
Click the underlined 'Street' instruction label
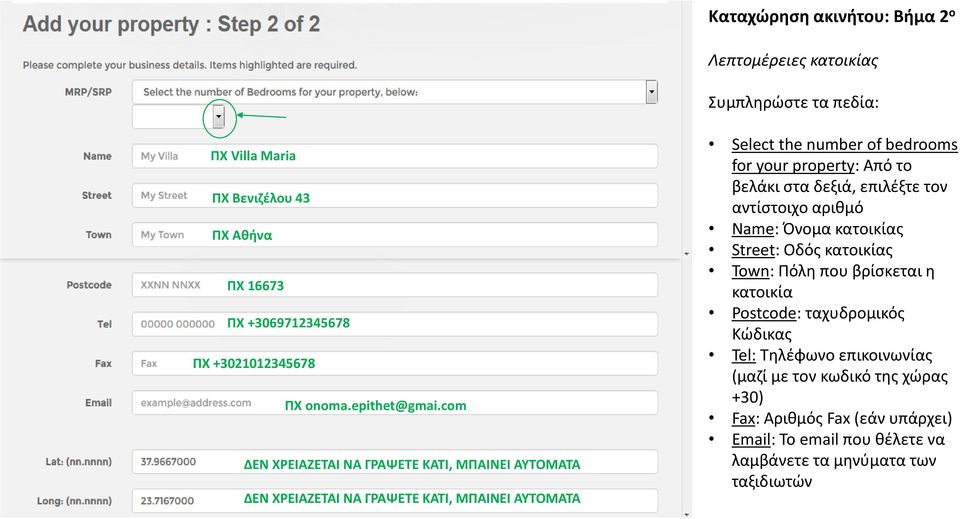coord(753,250)
